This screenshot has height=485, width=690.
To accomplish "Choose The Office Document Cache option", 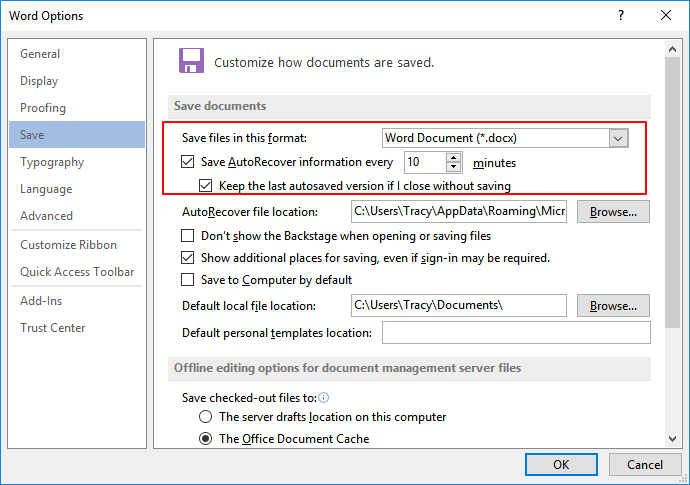I will (206, 439).
